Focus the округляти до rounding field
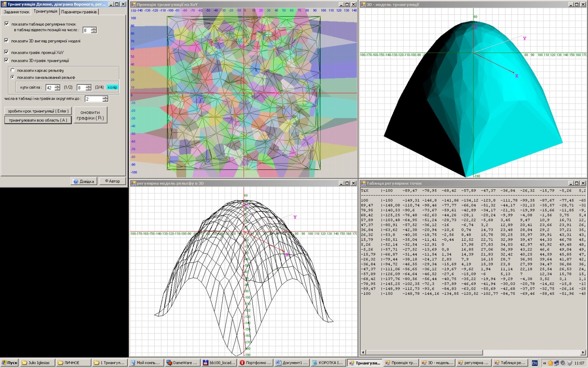 click(x=94, y=99)
